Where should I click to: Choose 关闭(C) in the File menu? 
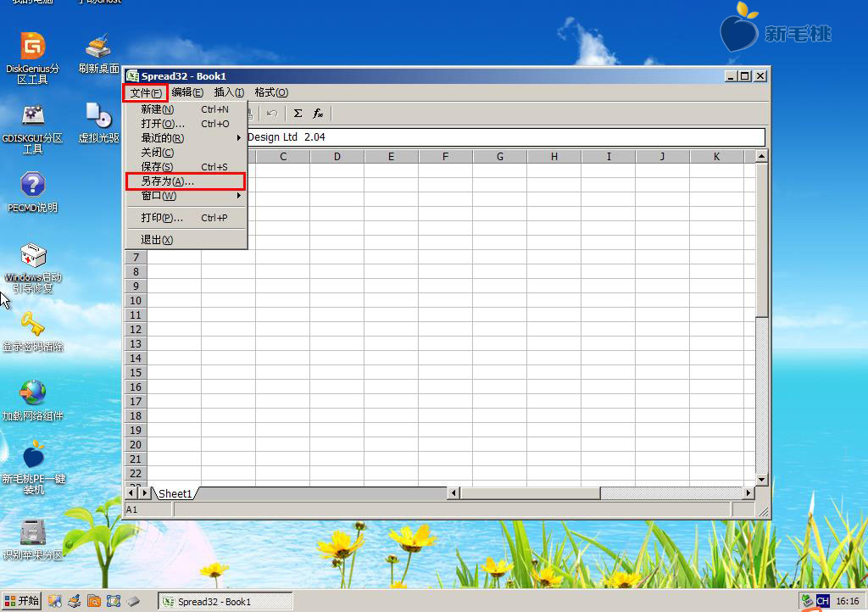click(x=186, y=153)
